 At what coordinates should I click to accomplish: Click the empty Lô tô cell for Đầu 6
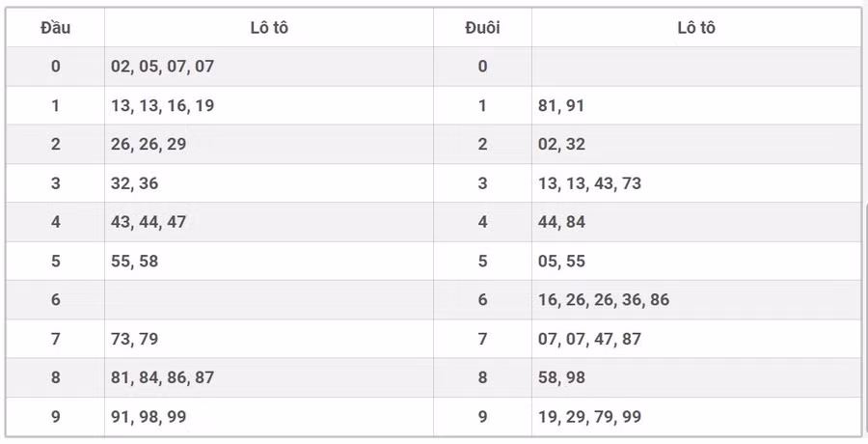(x=268, y=300)
